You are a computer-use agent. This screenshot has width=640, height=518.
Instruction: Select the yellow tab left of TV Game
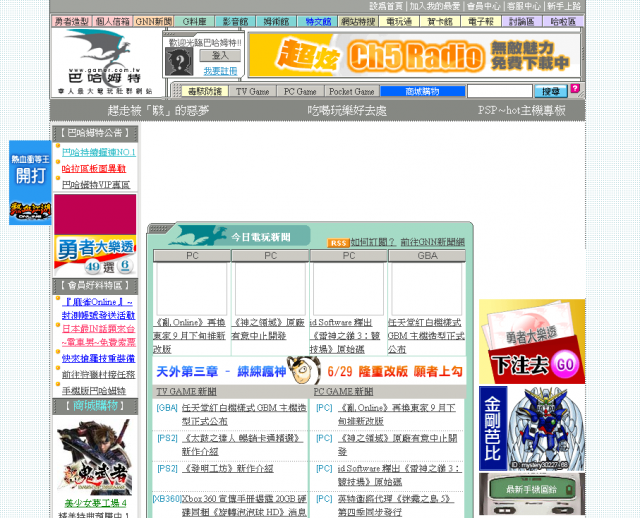click(x=205, y=91)
